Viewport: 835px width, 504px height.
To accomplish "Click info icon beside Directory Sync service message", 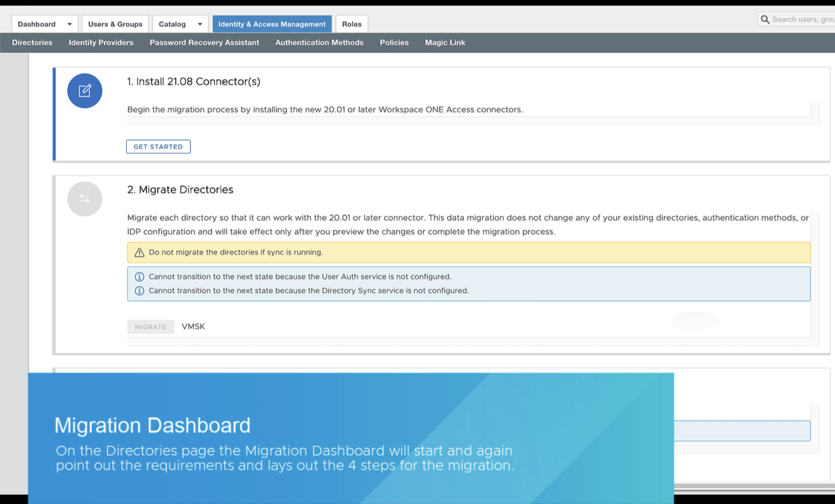I will click(139, 291).
